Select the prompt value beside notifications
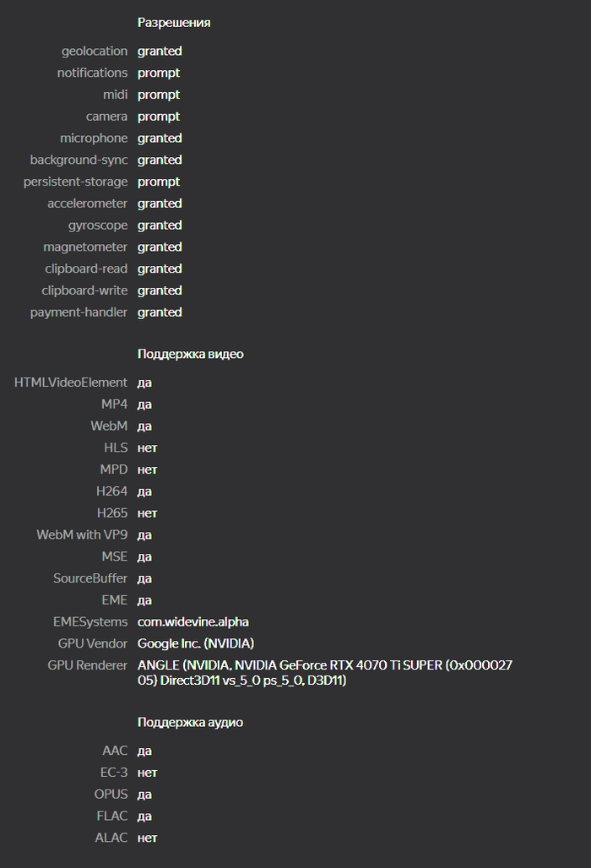This screenshot has width=591, height=868. (159, 73)
